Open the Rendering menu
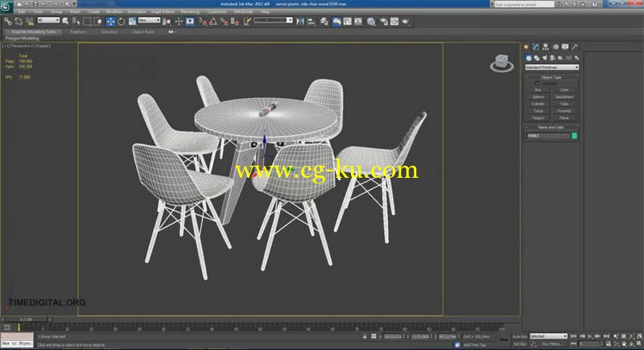Screen dimensions: 644x350 coord(190,12)
